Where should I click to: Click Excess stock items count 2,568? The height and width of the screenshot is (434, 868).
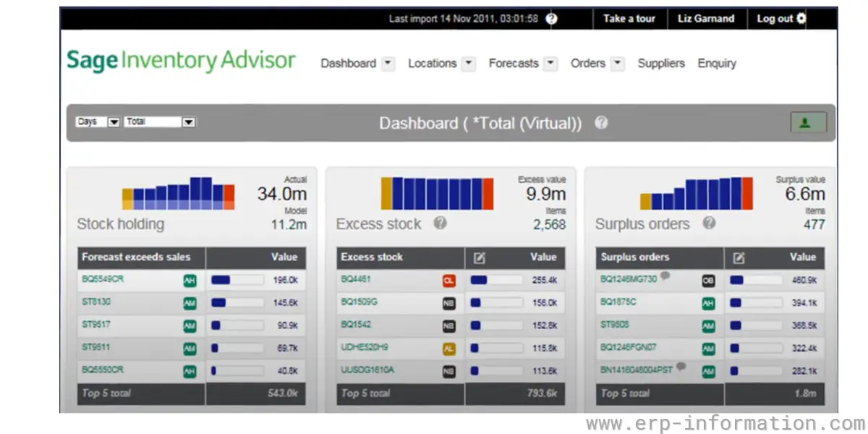(x=550, y=225)
